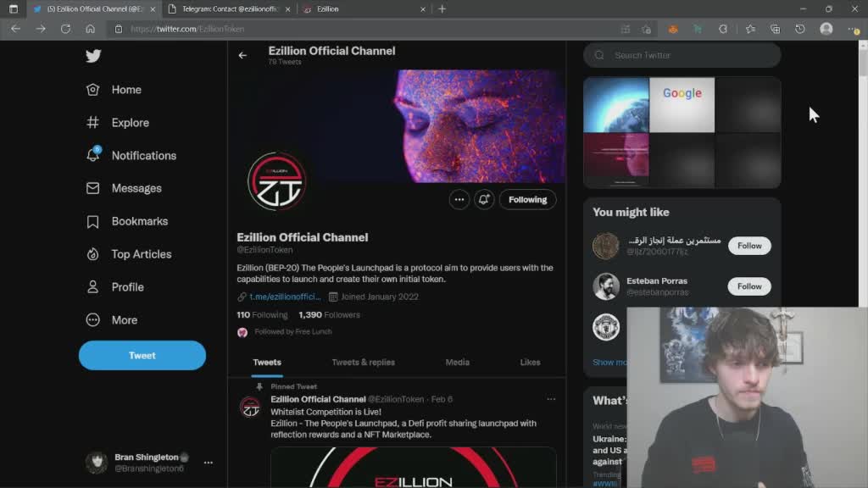The image size is (868, 488).
Task: Click the Following button
Action: point(527,200)
